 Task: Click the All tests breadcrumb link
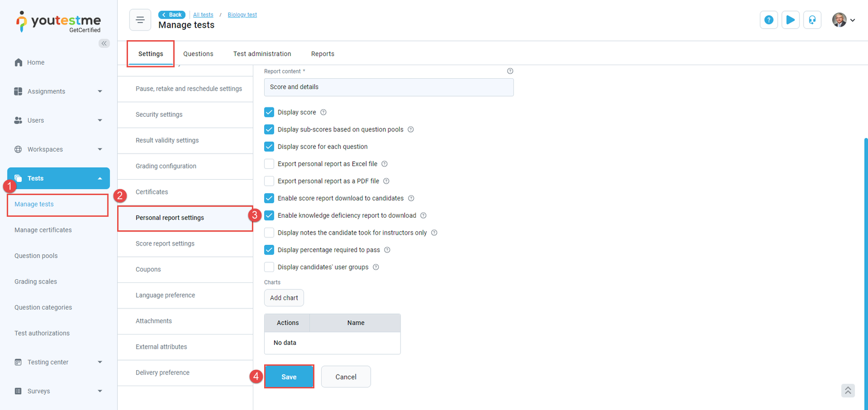(x=203, y=15)
